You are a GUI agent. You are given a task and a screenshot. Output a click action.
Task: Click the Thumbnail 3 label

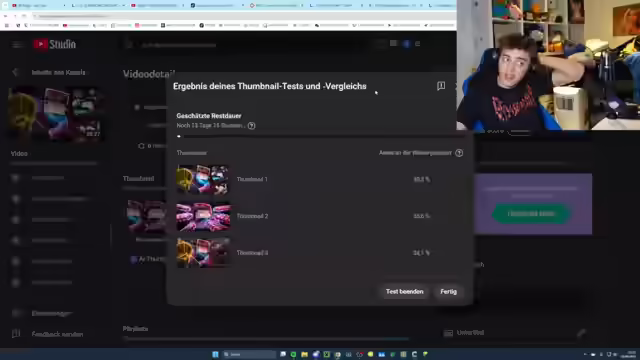[252, 253]
